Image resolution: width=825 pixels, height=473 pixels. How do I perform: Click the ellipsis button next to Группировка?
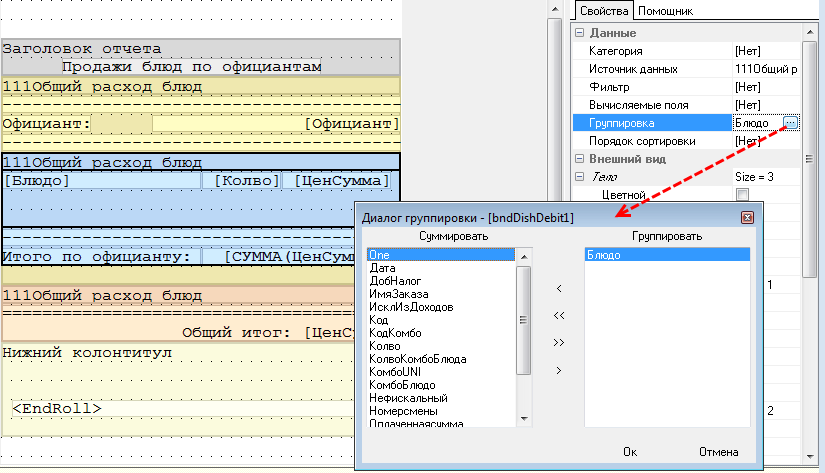pyautogui.click(x=791, y=123)
